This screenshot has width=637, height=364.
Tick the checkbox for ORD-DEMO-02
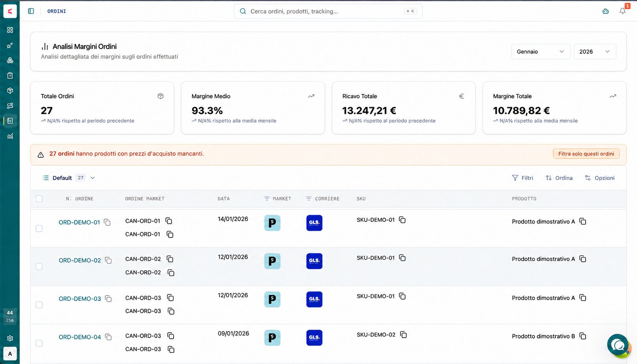click(x=39, y=266)
